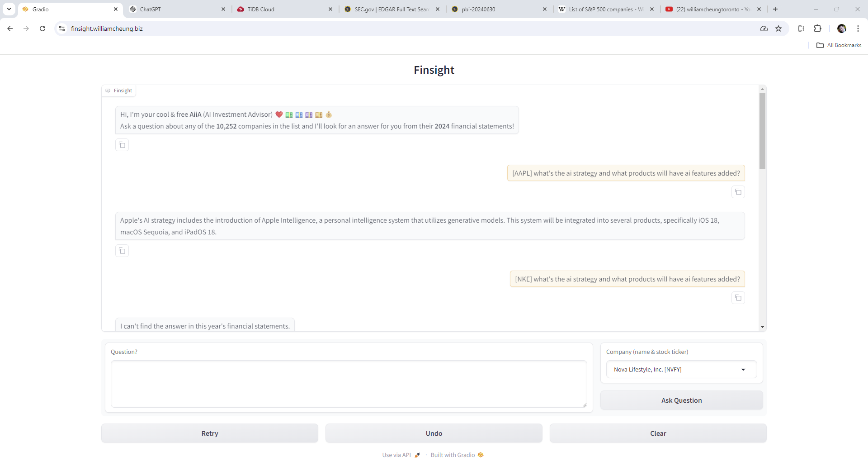Click the chat scrollbar down arrow

click(762, 327)
